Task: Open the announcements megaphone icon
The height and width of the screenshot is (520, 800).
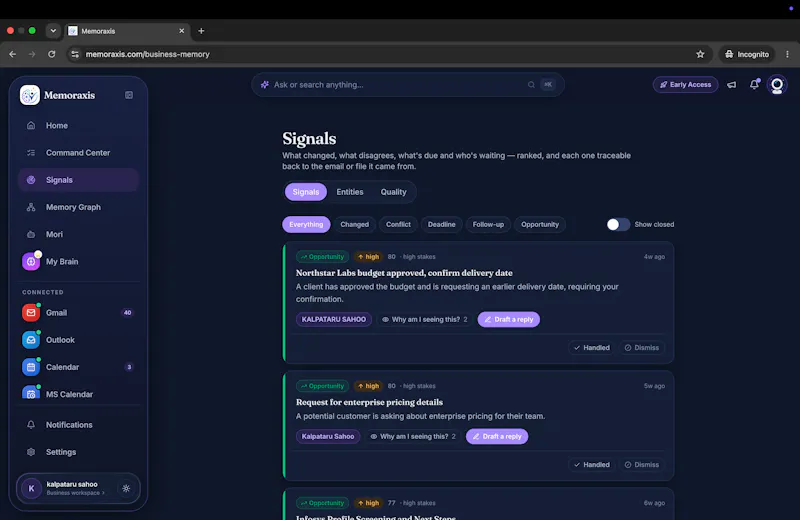Action: tap(732, 85)
